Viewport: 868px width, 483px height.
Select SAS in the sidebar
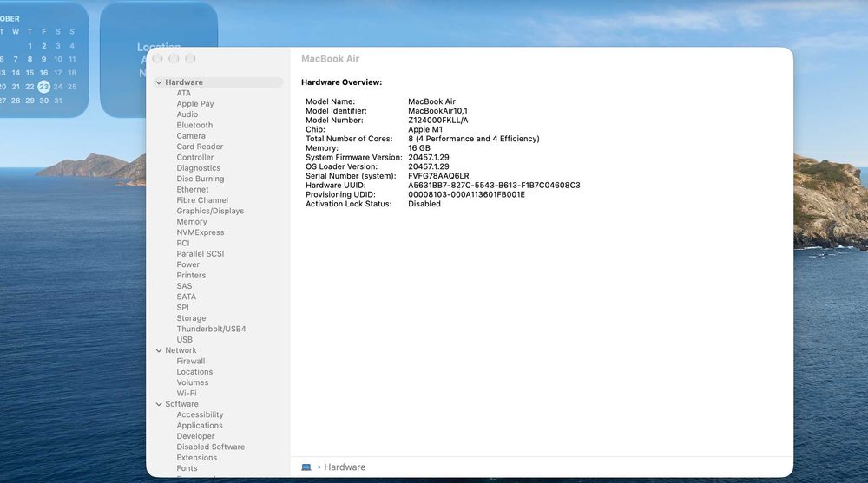[x=184, y=286]
